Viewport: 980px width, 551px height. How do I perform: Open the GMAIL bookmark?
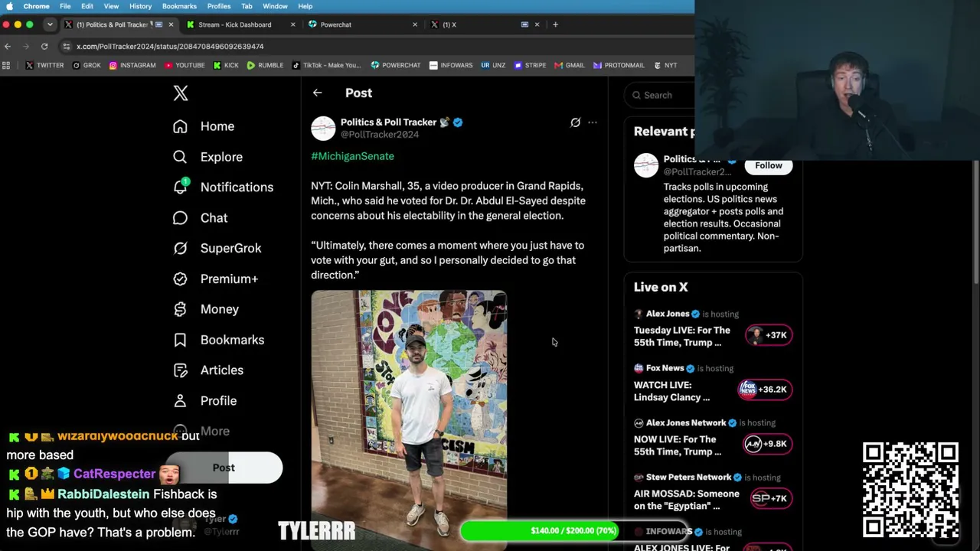click(x=570, y=65)
